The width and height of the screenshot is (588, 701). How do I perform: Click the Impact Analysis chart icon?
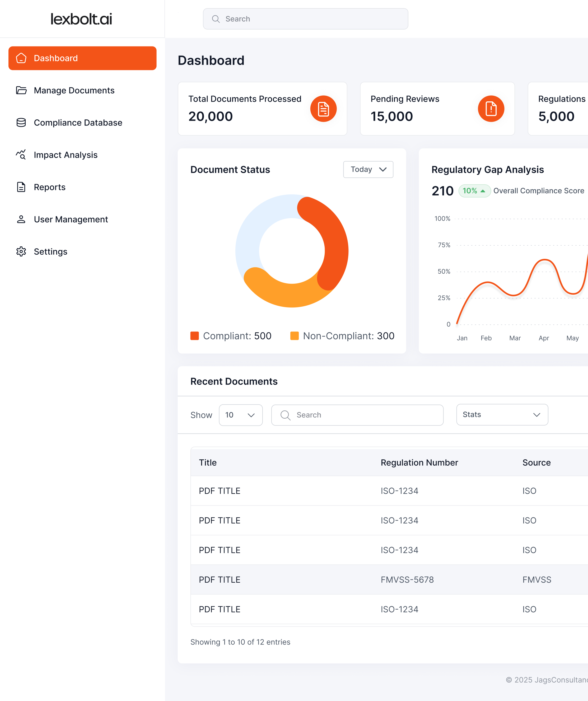[x=21, y=155]
